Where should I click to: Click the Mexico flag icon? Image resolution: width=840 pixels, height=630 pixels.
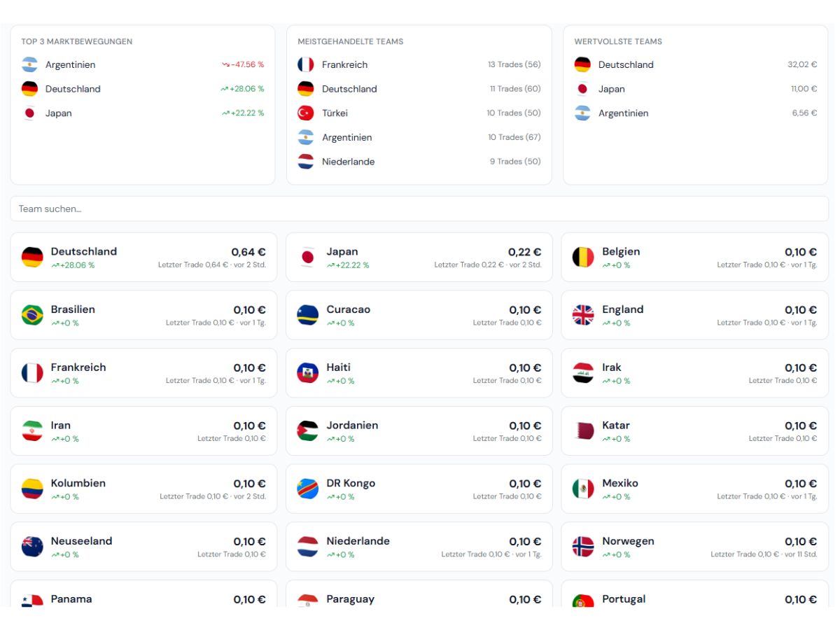(x=583, y=489)
